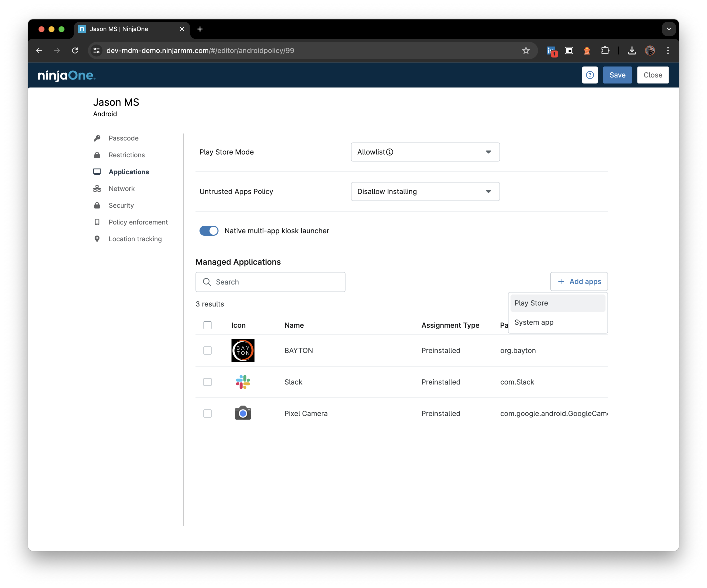
Task: Click the help question mark icon
Action: pos(589,74)
